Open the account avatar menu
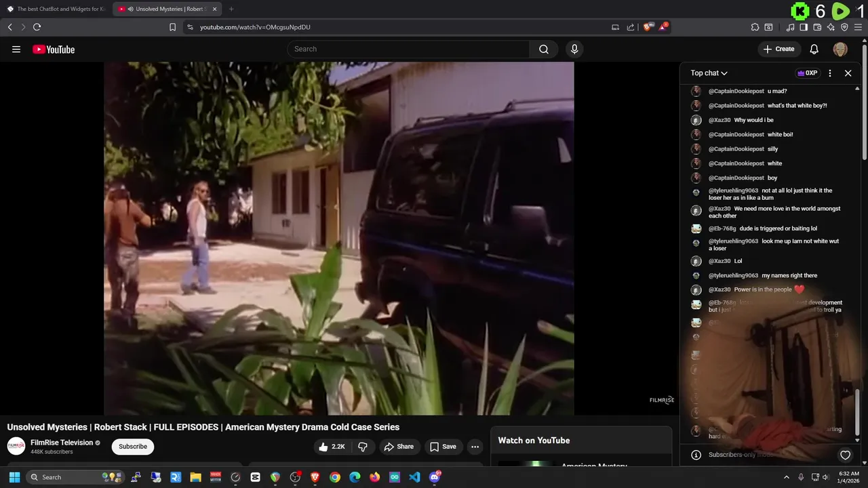The height and width of the screenshot is (488, 868). point(840,49)
